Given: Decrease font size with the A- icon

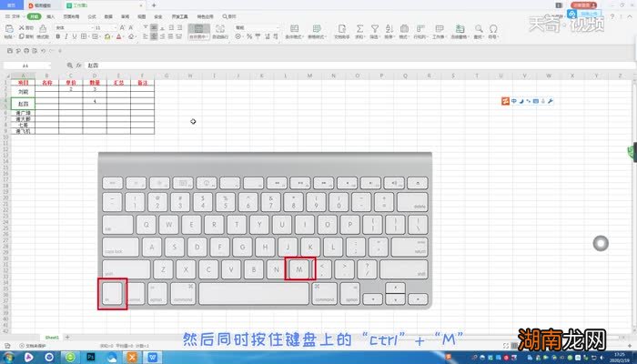Looking at the screenshot, I should pyautogui.click(x=131, y=27).
